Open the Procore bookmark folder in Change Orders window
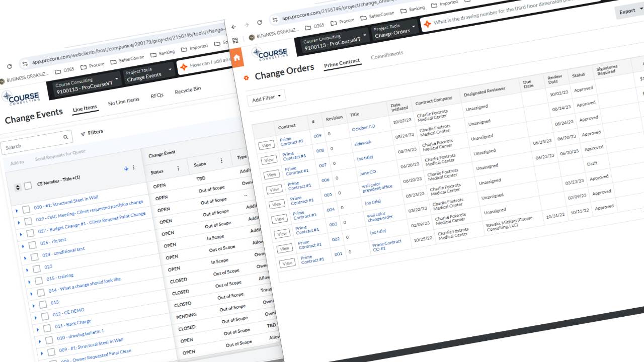 click(x=343, y=21)
